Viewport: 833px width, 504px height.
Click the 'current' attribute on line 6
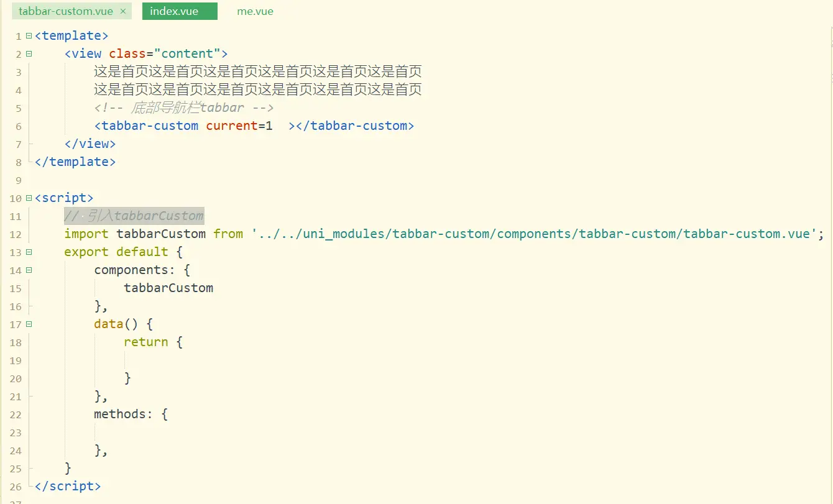[232, 126]
